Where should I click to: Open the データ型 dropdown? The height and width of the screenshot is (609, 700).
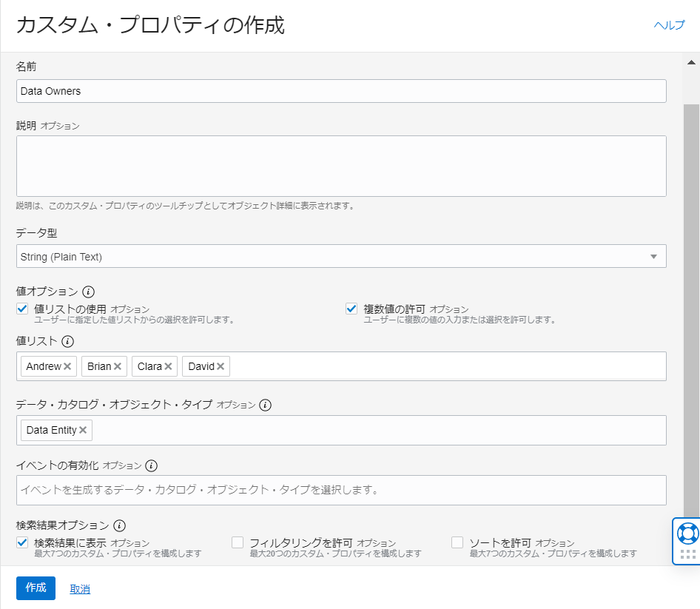(340, 256)
